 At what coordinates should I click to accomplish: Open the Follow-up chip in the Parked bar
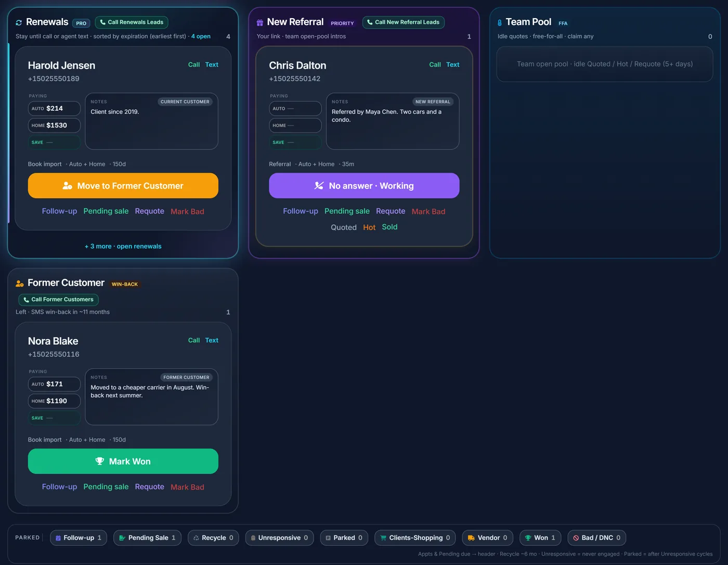[x=79, y=538]
